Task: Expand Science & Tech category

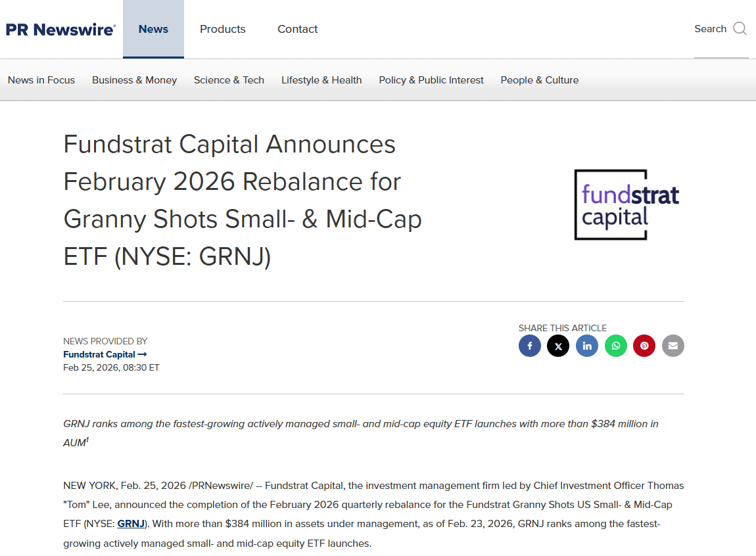Action: coord(229,80)
